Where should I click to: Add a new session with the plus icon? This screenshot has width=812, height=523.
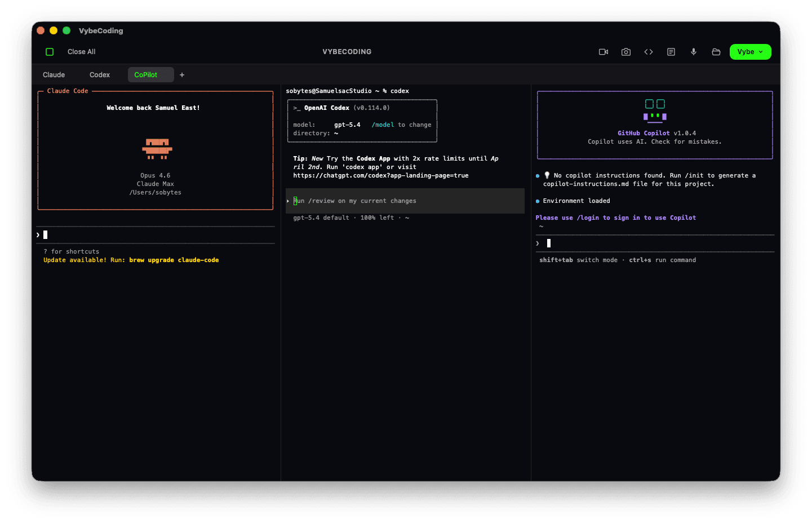(x=182, y=74)
